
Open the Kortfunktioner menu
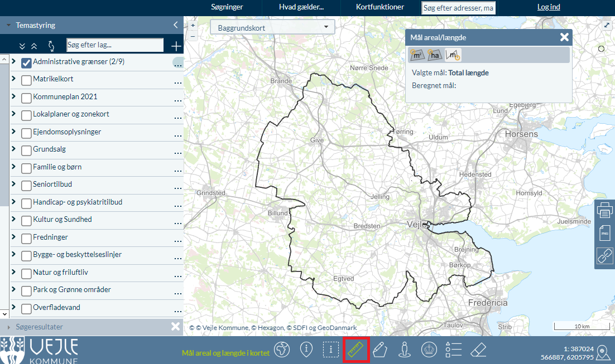coord(379,7)
